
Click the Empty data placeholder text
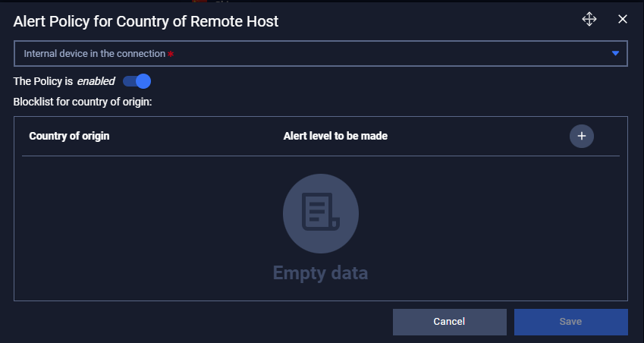point(320,272)
